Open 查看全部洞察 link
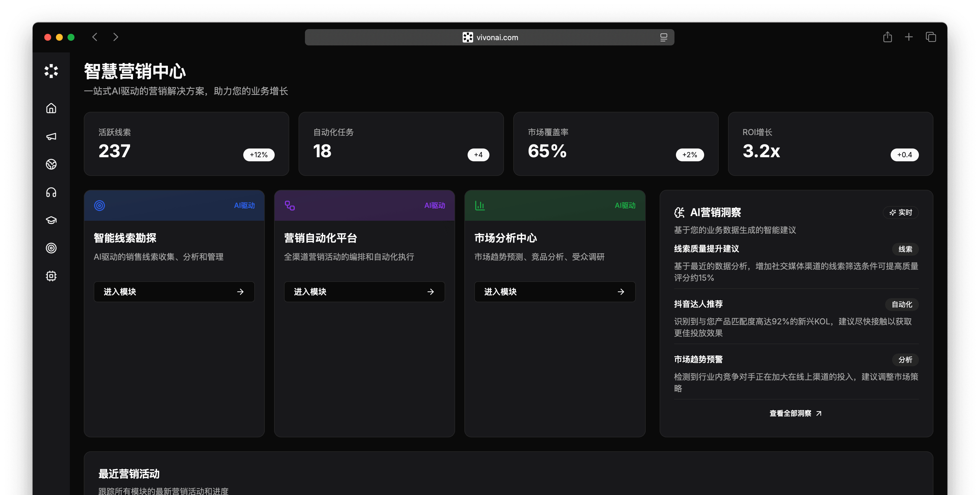This screenshot has height=495, width=980. click(x=796, y=413)
